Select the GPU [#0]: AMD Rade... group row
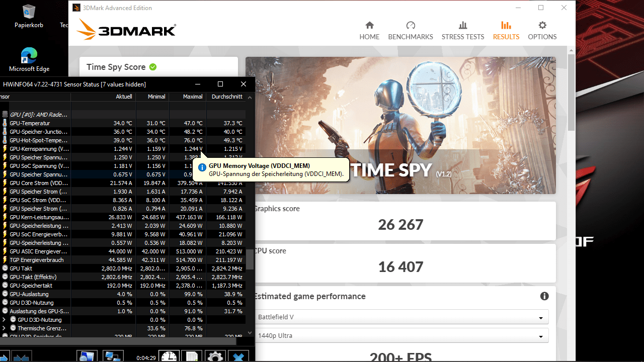Viewport: 644px width, 362px height. click(123, 115)
